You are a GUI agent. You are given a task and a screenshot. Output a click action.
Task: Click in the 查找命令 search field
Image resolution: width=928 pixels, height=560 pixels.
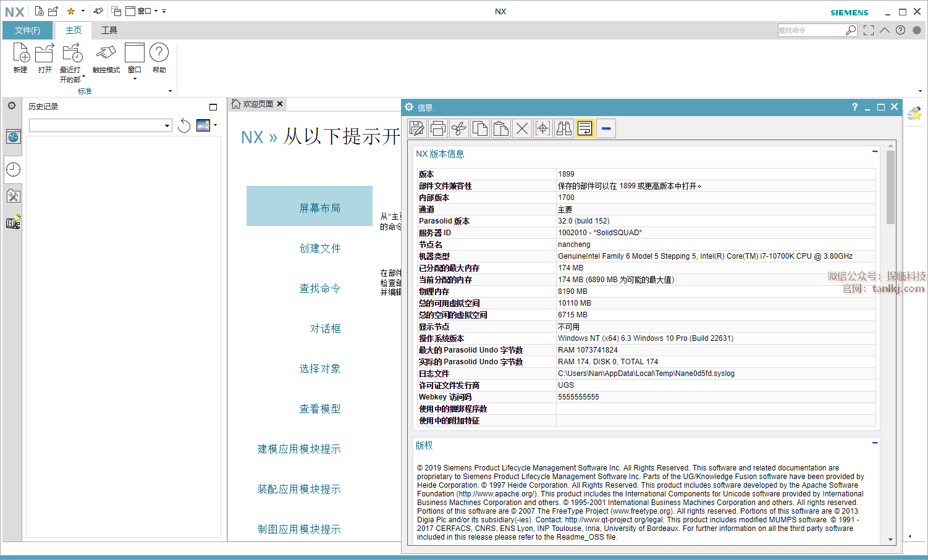pos(811,30)
